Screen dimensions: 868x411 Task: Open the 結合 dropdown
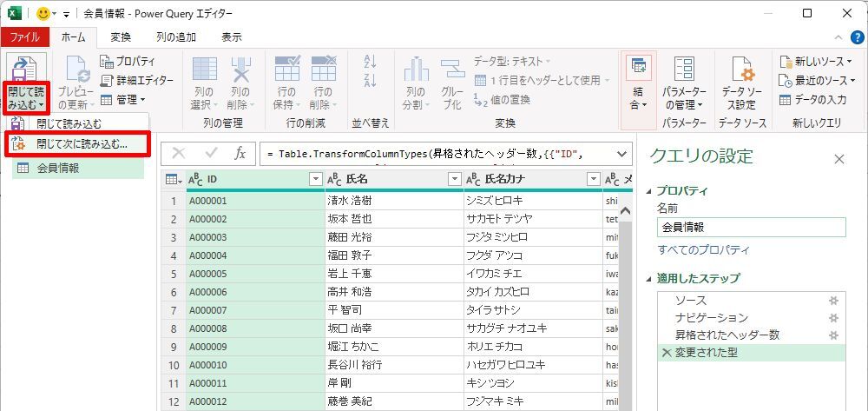pyautogui.click(x=638, y=90)
